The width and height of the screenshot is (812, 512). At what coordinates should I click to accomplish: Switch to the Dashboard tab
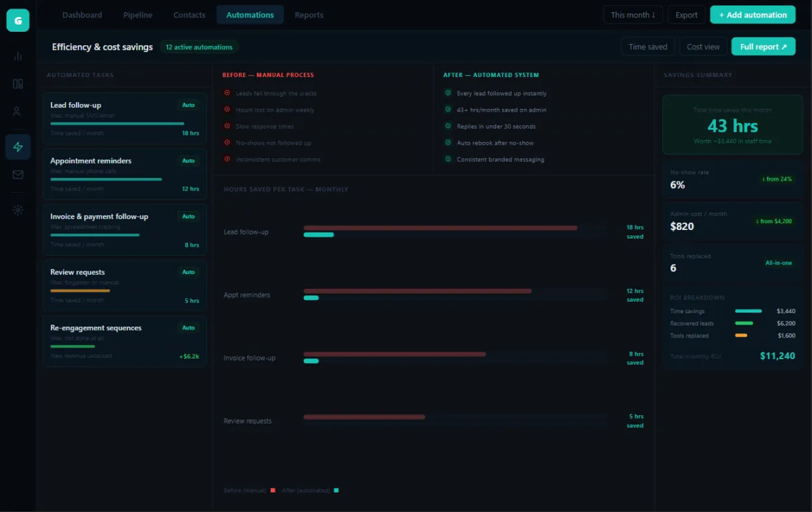82,15
